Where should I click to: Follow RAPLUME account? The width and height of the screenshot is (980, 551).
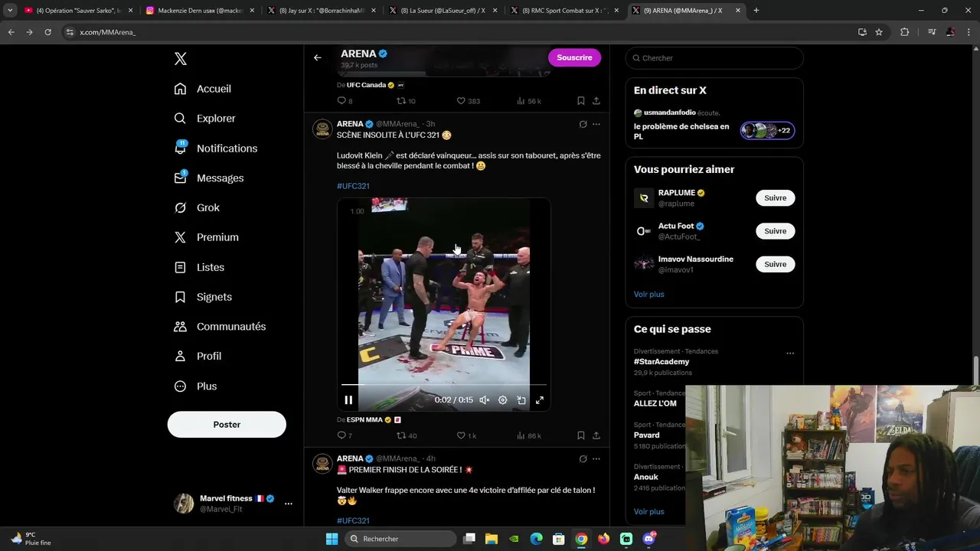[775, 198]
